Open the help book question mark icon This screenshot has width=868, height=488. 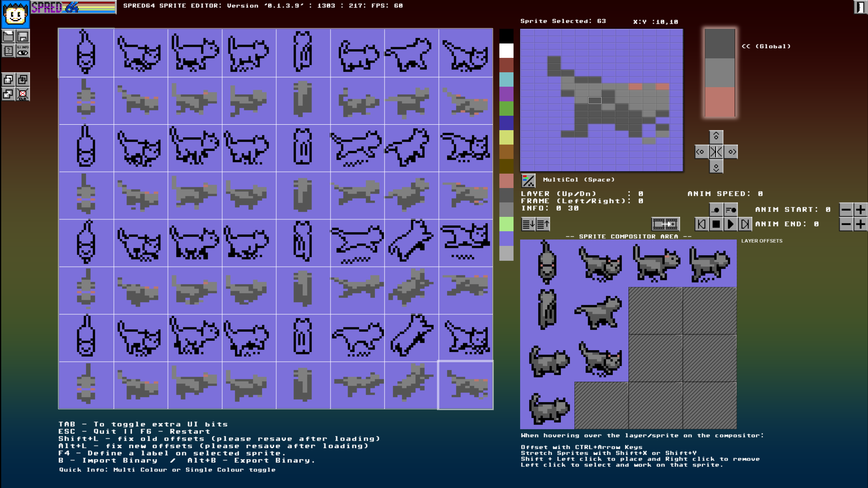8,51
